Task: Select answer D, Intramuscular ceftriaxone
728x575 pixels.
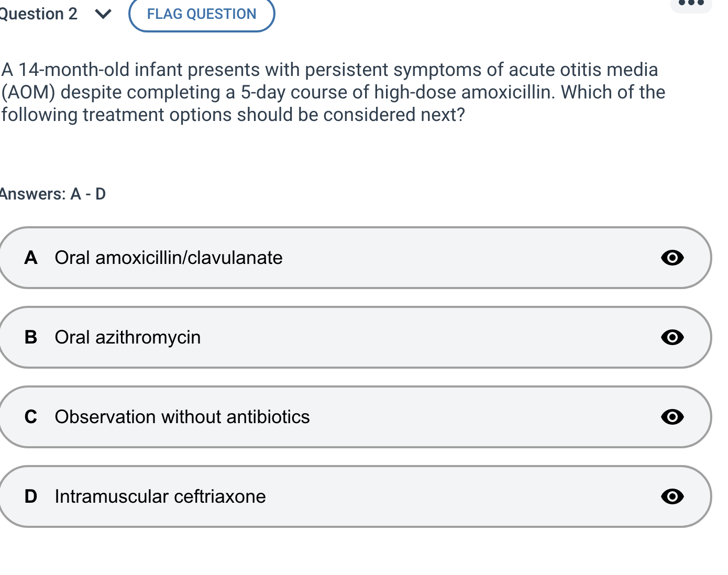Action: (x=314, y=496)
